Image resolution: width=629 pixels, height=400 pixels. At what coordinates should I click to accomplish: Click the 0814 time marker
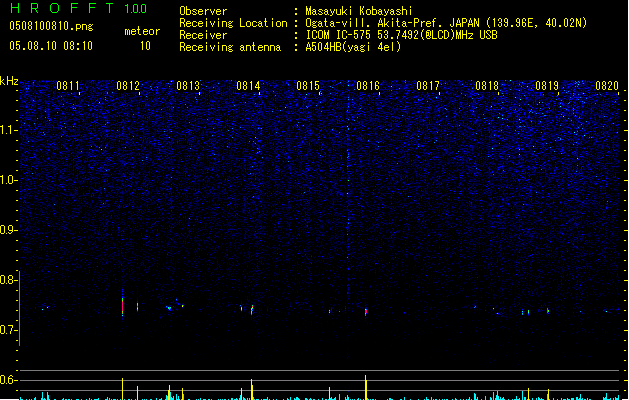tap(248, 86)
